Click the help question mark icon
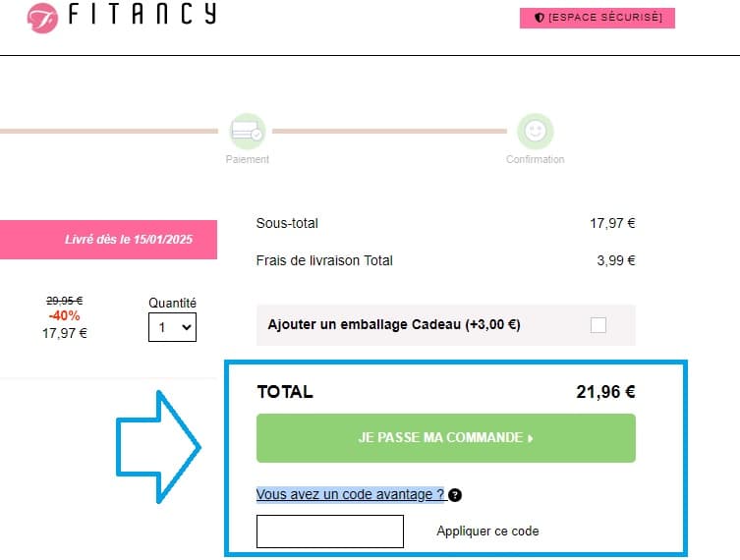The image size is (740, 560). (x=456, y=495)
